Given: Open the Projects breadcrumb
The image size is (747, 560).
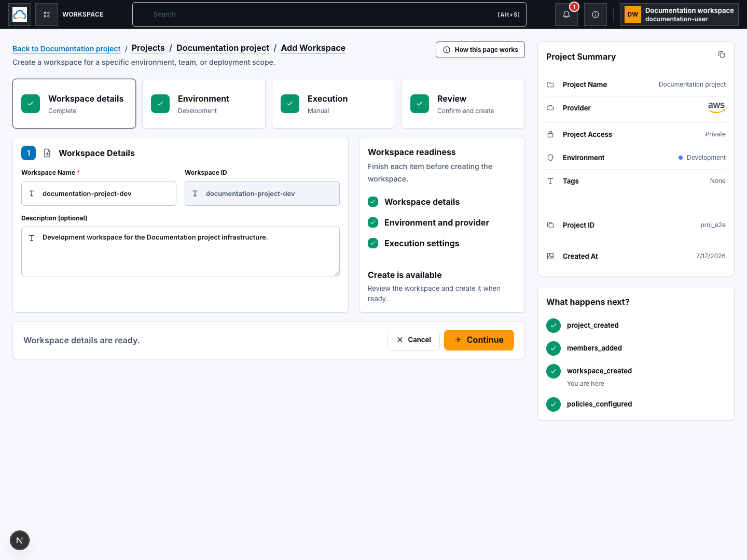Looking at the screenshot, I should point(148,48).
